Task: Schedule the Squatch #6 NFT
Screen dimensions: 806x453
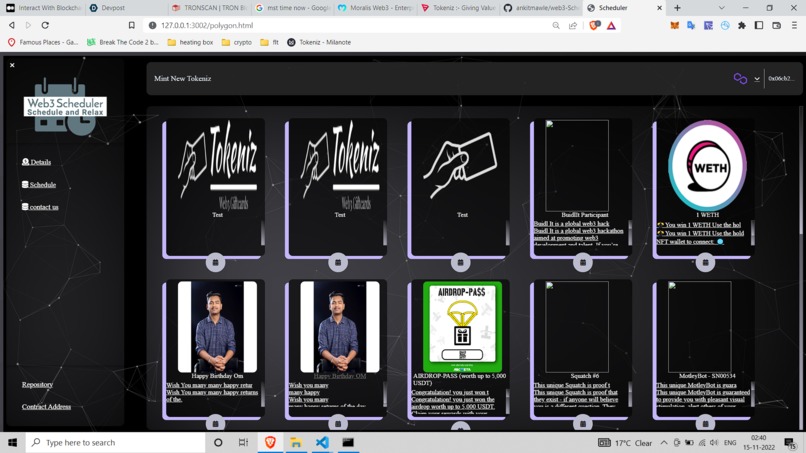Action: pyautogui.click(x=582, y=423)
